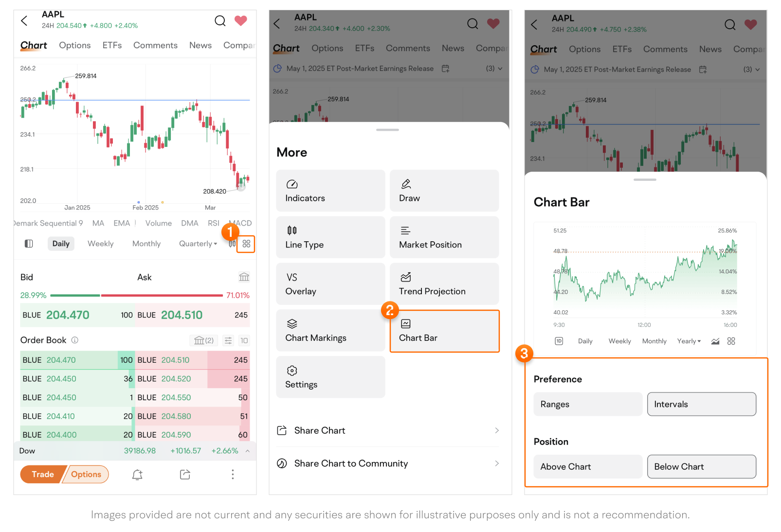Viewport: 781px width, 532px height.
Task: Open Order Book filter settings icon
Action: pyautogui.click(x=228, y=340)
